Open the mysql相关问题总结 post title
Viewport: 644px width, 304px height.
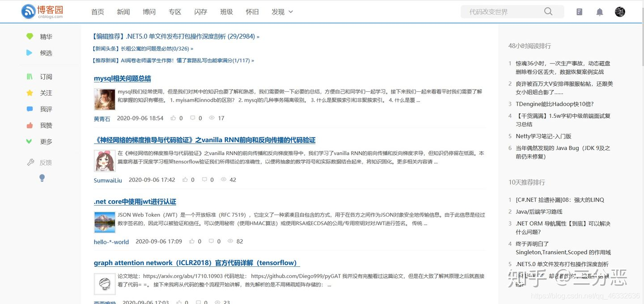click(123, 78)
